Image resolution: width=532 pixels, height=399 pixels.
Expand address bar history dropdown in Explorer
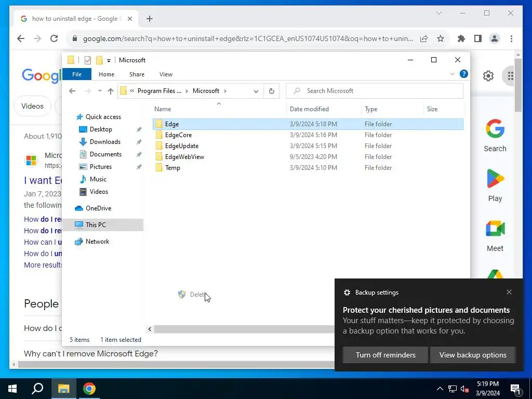pos(256,91)
